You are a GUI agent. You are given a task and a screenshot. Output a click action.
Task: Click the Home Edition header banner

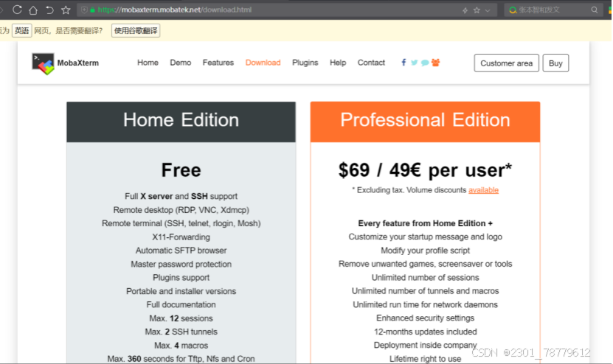[x=181, y=122]
